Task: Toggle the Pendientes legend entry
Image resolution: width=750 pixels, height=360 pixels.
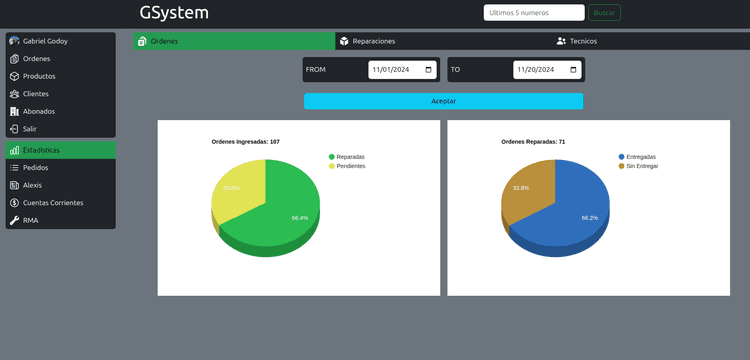Action: click(347, 166)
